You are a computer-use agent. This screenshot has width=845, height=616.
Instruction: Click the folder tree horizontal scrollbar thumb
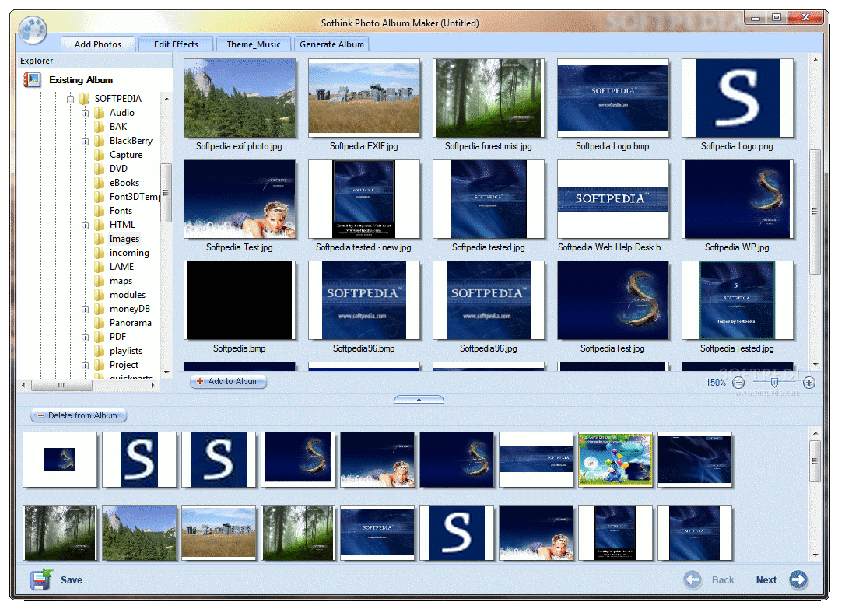pos(61,385)
